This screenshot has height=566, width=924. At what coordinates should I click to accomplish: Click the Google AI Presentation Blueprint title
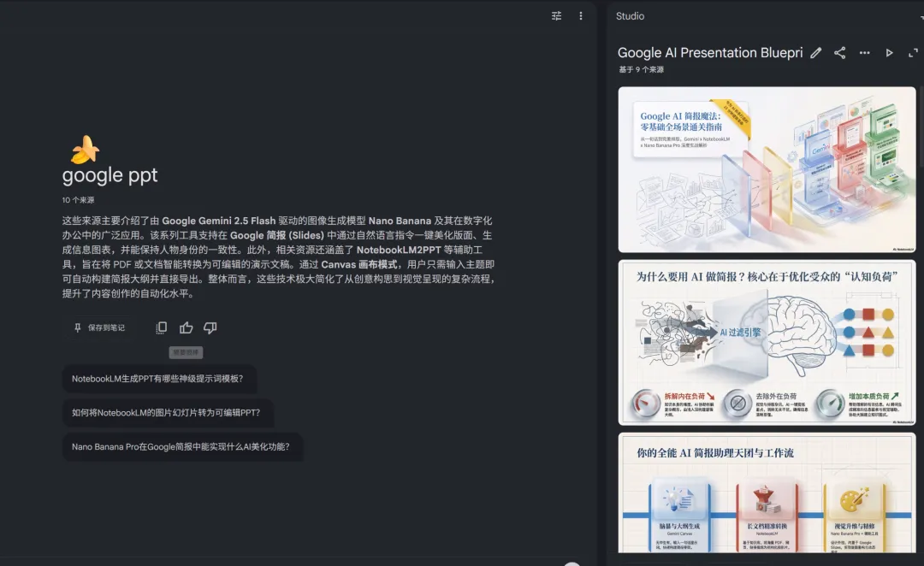click(710, 53)
